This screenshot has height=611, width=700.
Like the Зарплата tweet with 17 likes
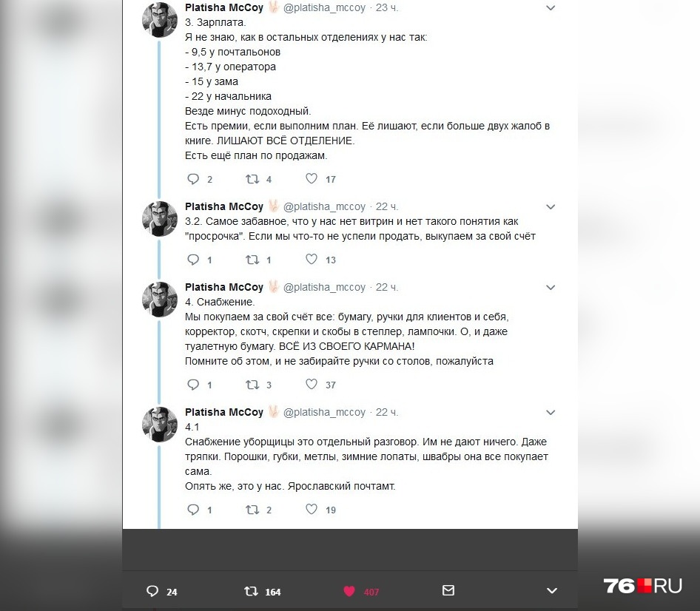[x=312, y=178]
